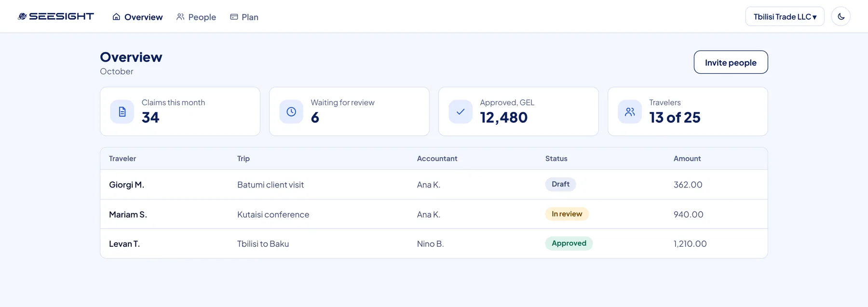Go to the Plan tab

coord(244,17)
